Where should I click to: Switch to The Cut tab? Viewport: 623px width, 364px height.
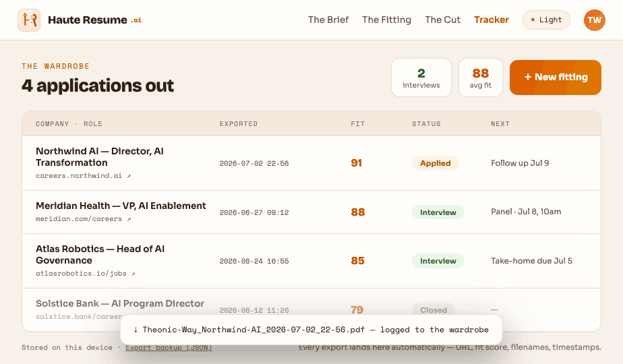(442, 20)
